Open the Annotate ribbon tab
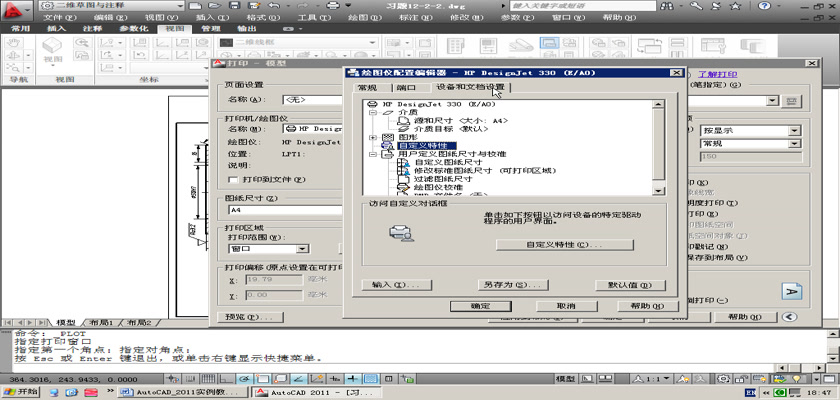Viewport: 840px width, 400px height. [93, 28]
